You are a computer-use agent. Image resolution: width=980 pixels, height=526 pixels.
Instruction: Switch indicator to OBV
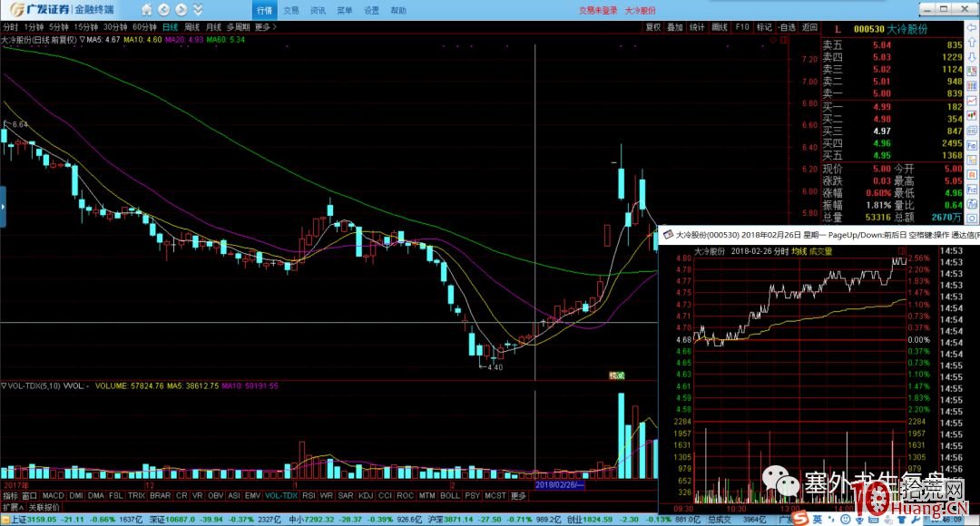(216, 495)
